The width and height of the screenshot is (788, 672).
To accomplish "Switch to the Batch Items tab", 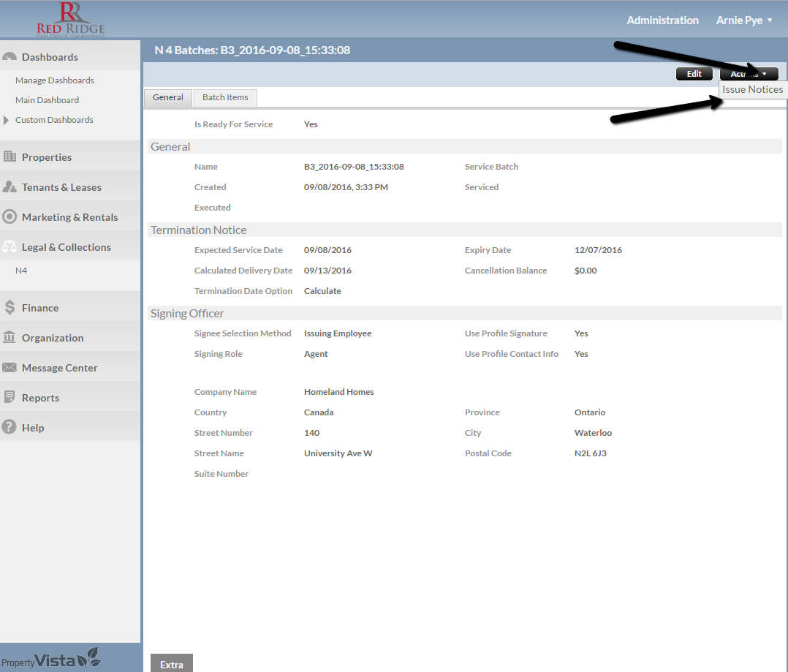I will 225,97.
